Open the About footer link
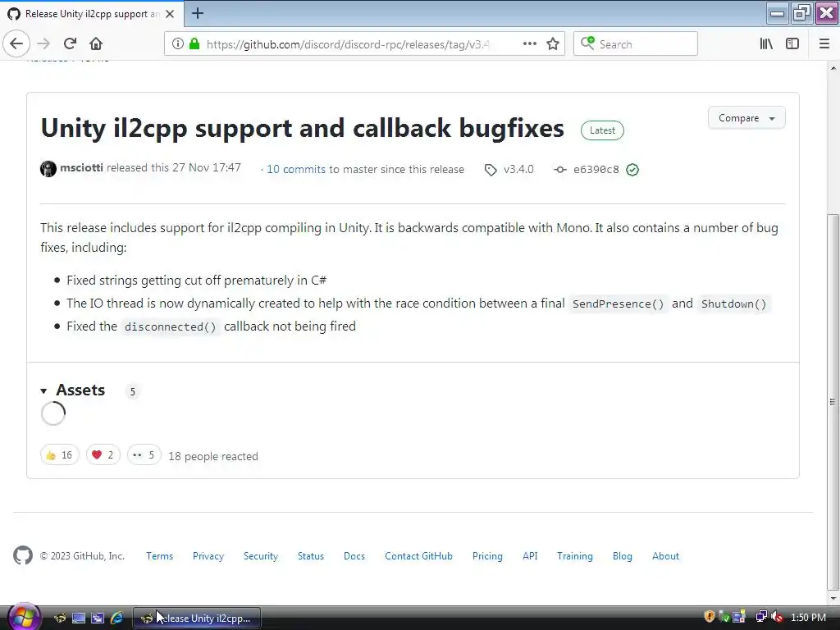Image resolution: width=840 pixels, height=630 pixels. click(x=665, y=556)
